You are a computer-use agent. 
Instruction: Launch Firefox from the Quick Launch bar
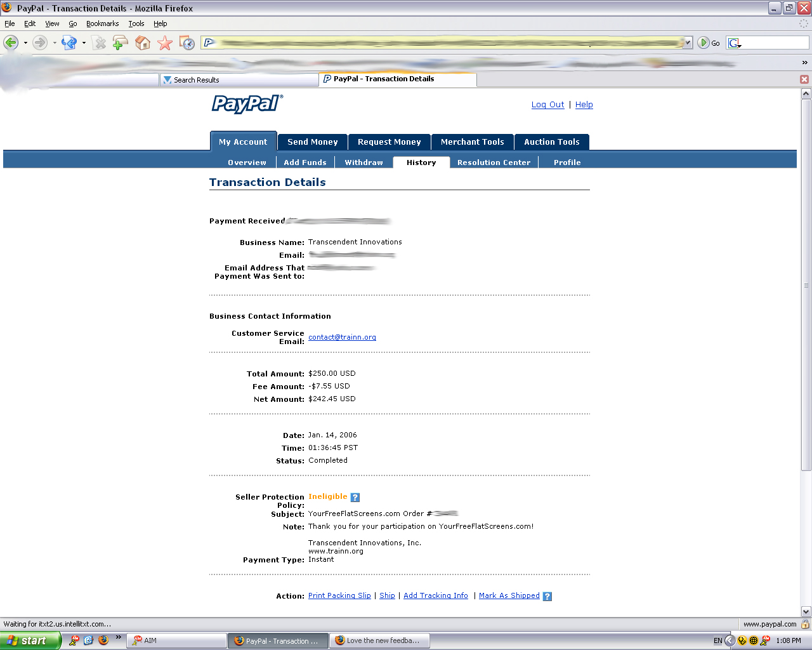[103, 640]
